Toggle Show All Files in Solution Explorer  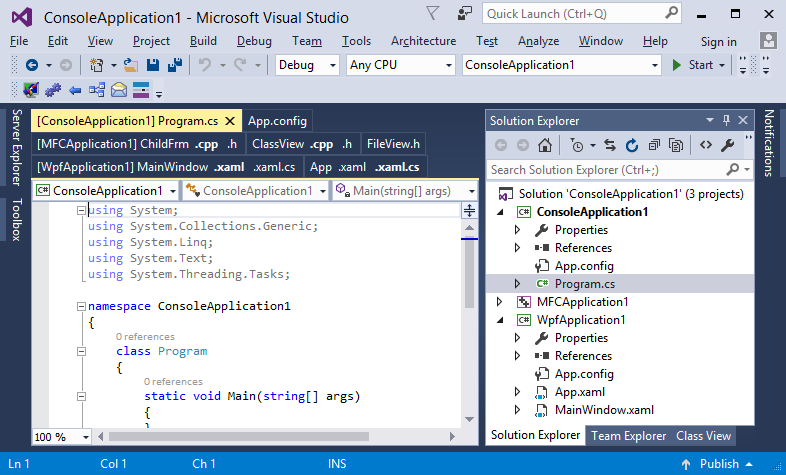[x=676, y=145]
